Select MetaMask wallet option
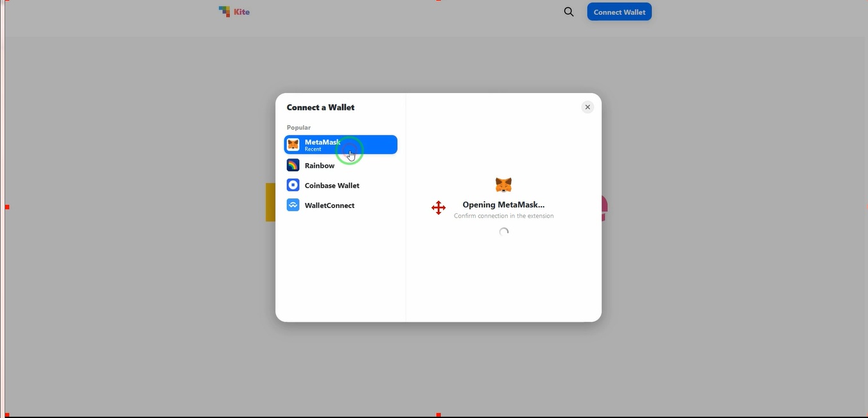This screenshot has height=418, width=868. click(341, 144)
